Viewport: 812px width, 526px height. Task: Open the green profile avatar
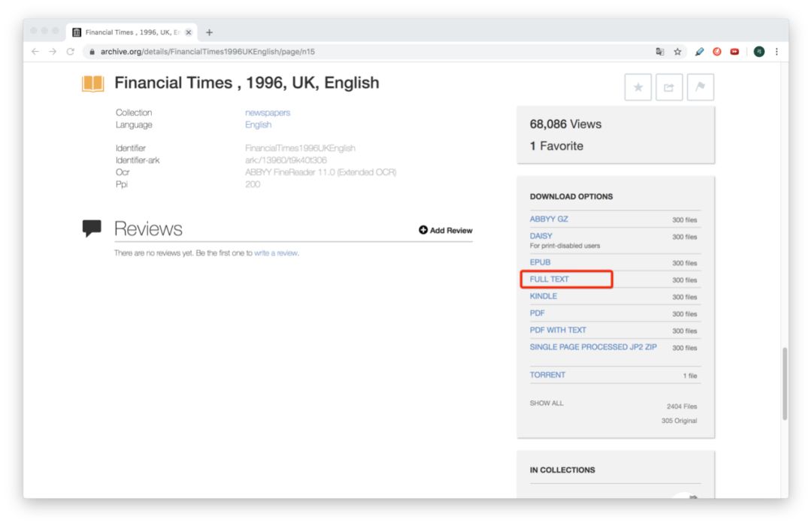click(759, 52)
